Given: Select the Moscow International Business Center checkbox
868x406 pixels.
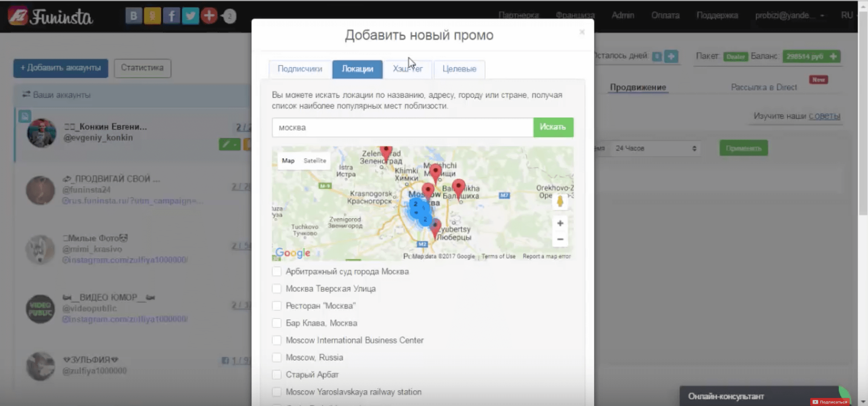Looking at the screenshot, I should [277, 340].
